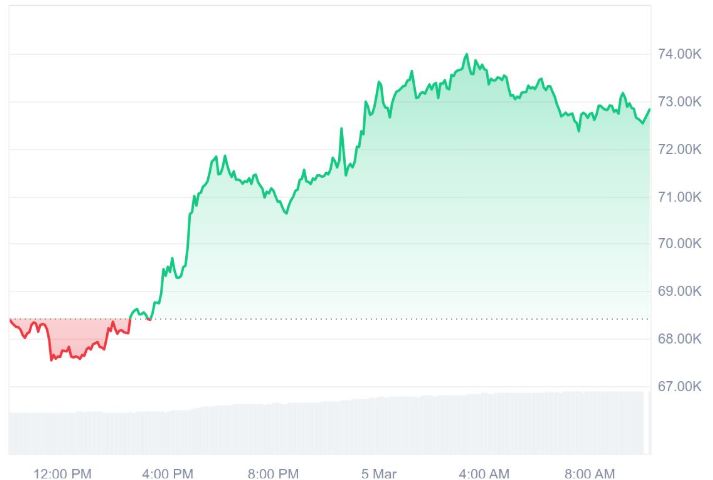Click the 5 Mar date axis label
Viewport: 713px width, 480px height.
[380, 473]
